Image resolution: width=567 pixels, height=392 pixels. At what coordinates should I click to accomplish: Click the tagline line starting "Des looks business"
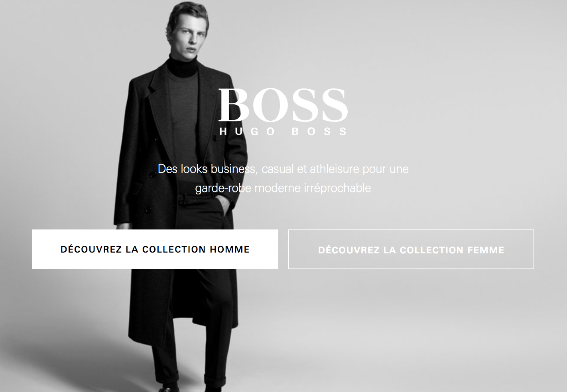point(283,169)
